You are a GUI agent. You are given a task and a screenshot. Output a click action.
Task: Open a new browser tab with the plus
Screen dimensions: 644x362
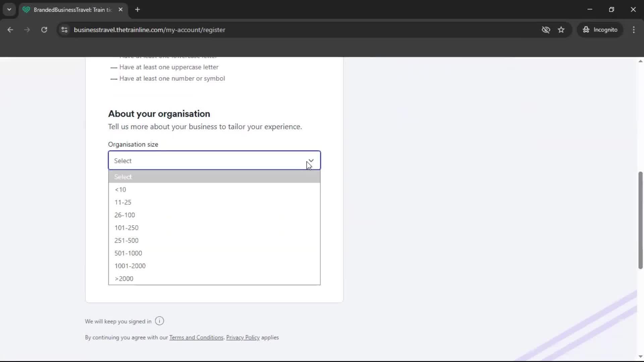[138, 9]
